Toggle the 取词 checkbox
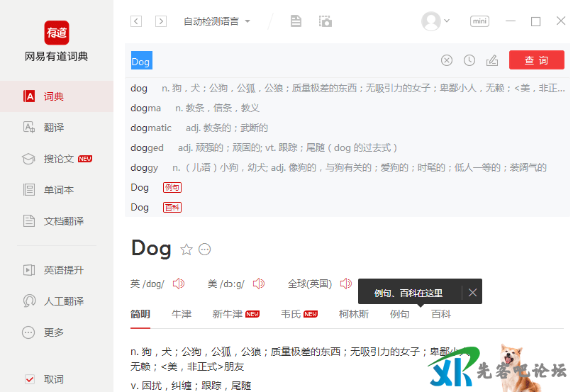 (x=30, y=379)
